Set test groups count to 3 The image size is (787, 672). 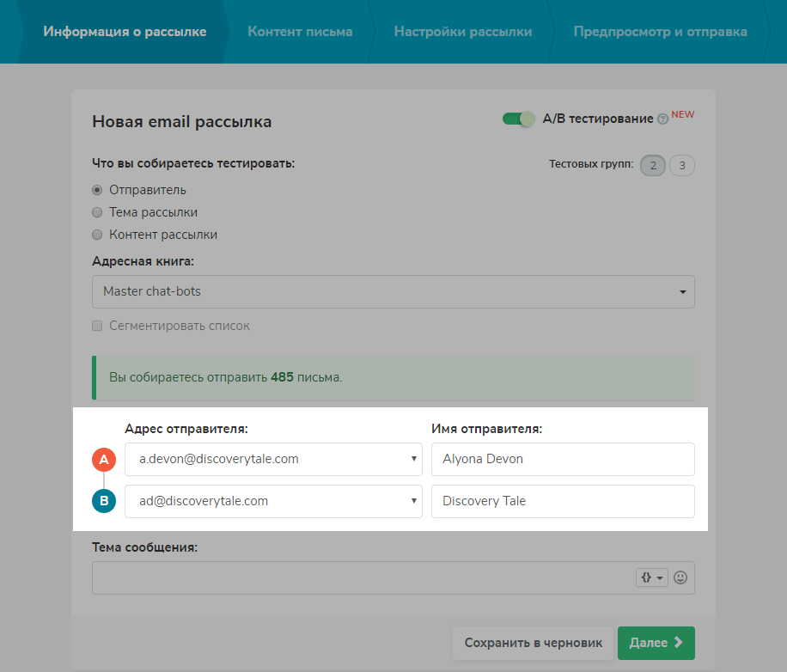(681, 166)
